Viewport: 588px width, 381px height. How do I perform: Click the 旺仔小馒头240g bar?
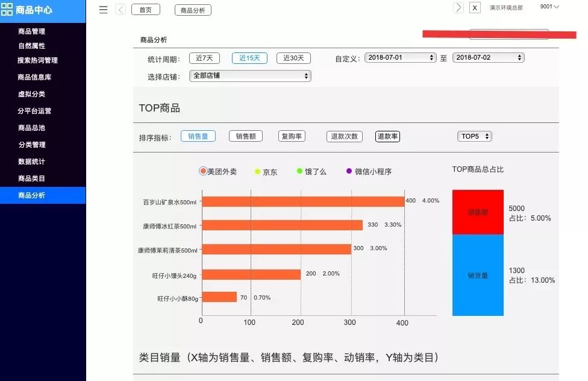pyautogui.click(x=251, y=274)
